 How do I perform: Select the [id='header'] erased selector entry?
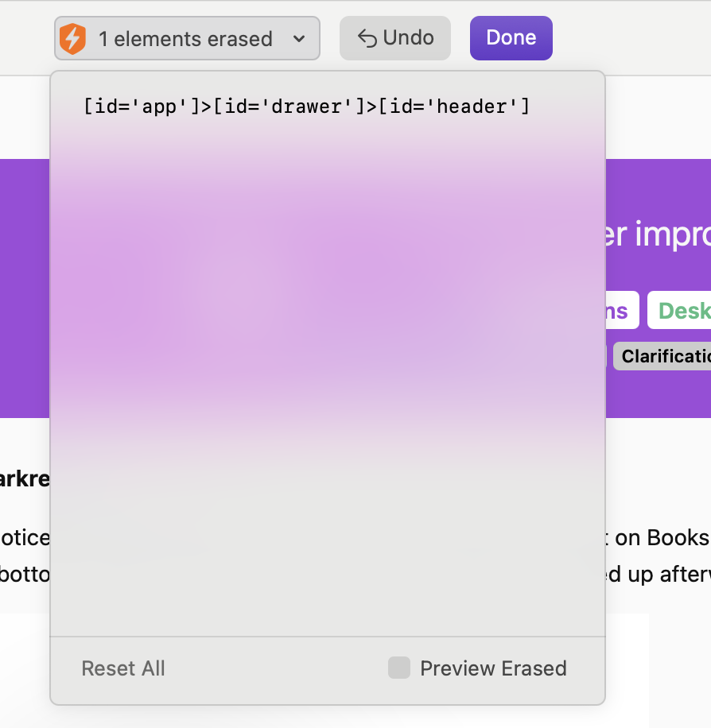(x=306, y=106)
